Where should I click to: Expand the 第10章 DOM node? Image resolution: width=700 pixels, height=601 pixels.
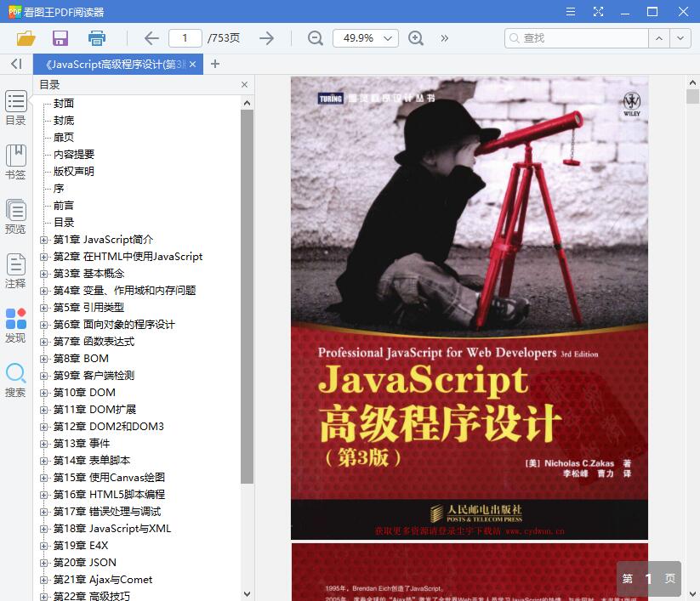click(x=43, y=393)
